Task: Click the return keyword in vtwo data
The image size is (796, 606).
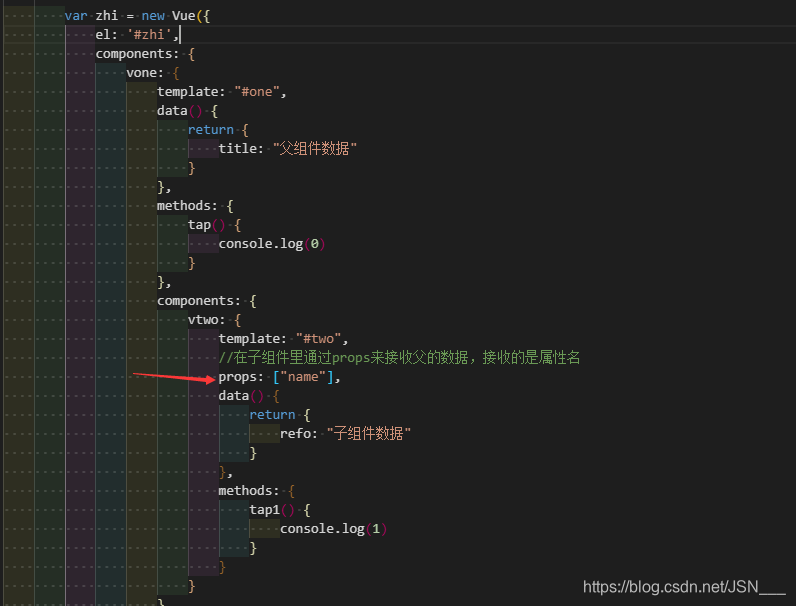Action: 272,415
